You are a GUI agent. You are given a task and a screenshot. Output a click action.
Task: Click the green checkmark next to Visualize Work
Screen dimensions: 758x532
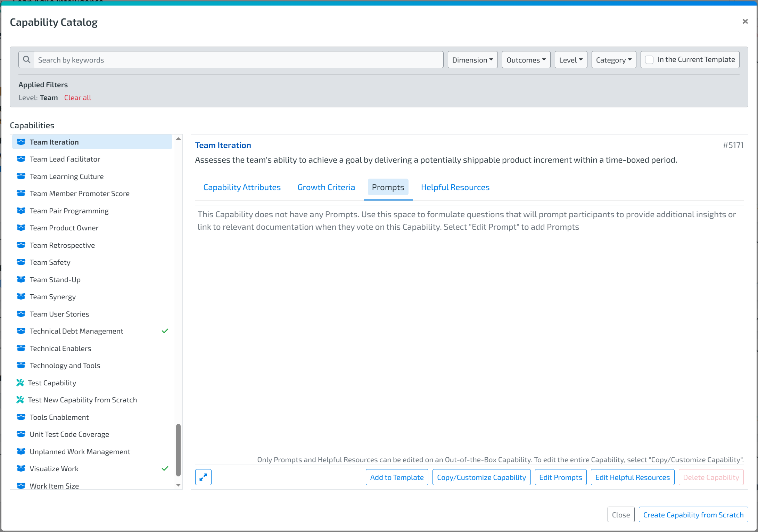pos(165,468)
